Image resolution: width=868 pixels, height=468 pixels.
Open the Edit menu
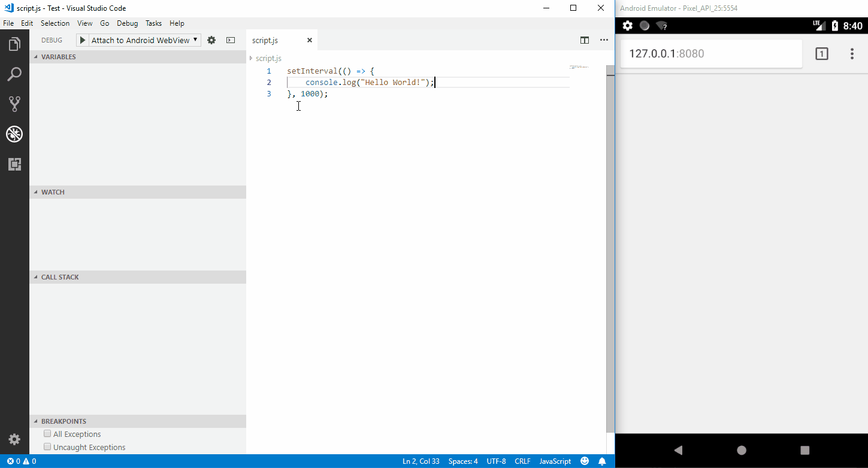click(x=27, y=23)
